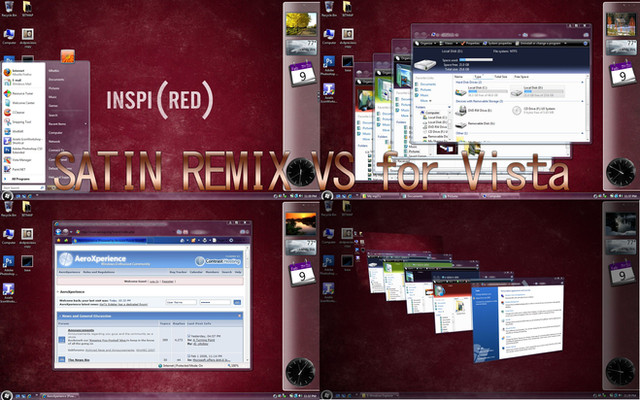The width and height of the screenshot is (640, 400).
Task: Click the Start Search box in Start menu
Action: [x=23, y=188]
